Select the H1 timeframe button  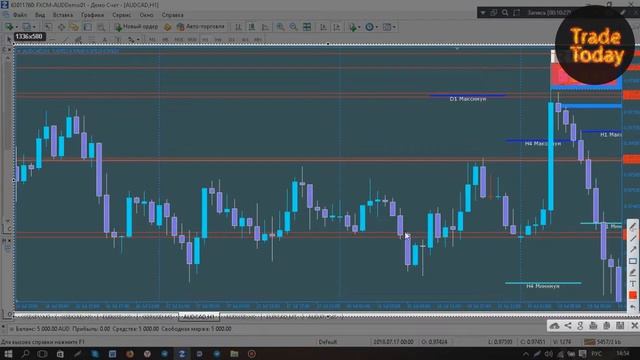tap(205, 40)
